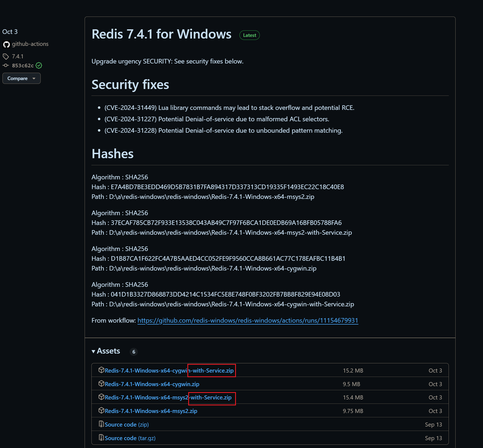Click the Oct 3 release date in sidebar
Viewport: 483px width, 448px height.
point(10,32)
